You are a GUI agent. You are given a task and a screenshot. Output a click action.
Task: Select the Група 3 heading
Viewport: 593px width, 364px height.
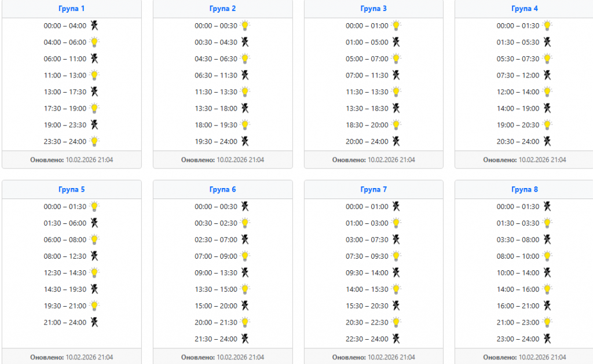[374, 9]
